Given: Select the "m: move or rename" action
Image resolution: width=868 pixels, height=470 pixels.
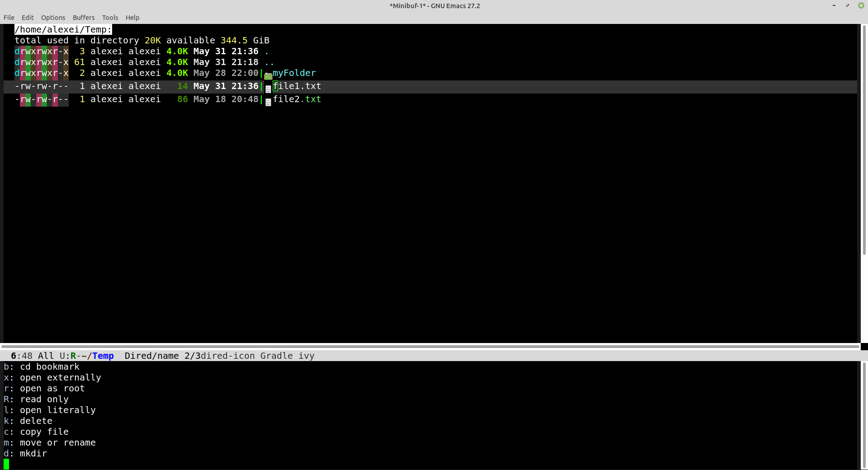Looking at the screenshot, I should [49, 442].
